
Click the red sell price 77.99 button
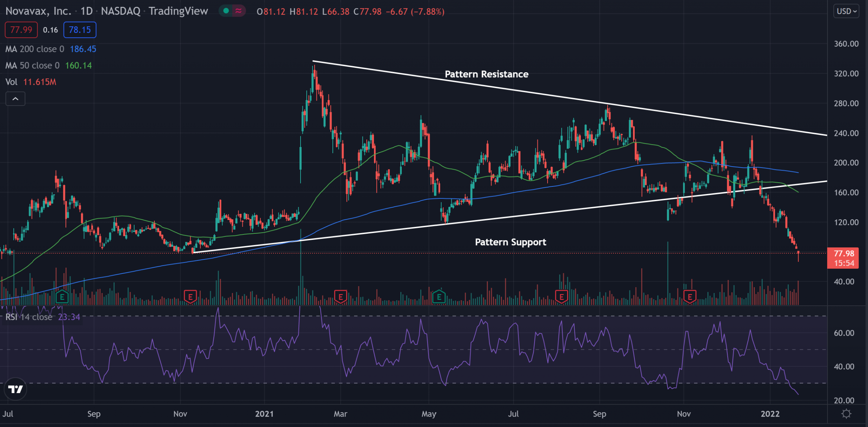(x=21, y=30)
